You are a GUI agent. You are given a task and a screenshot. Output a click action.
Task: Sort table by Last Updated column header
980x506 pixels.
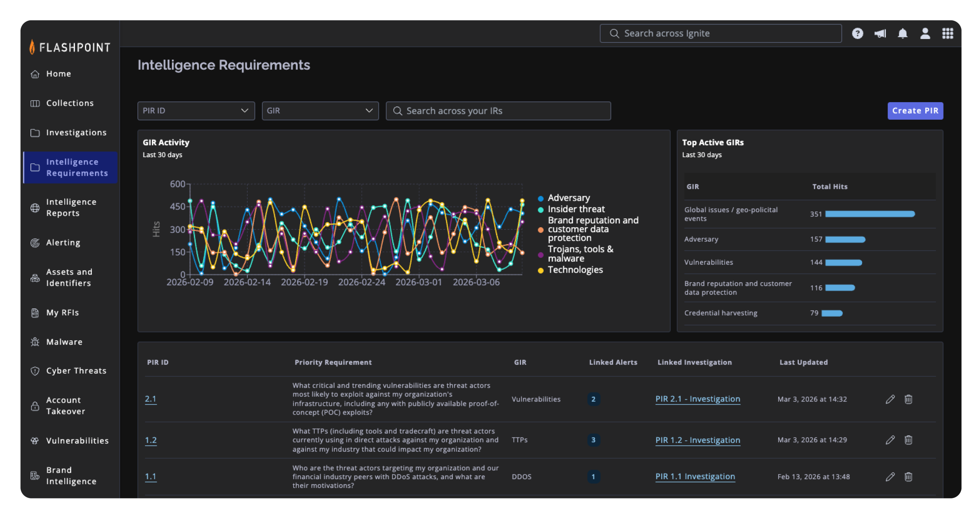[x=803, y=362]
